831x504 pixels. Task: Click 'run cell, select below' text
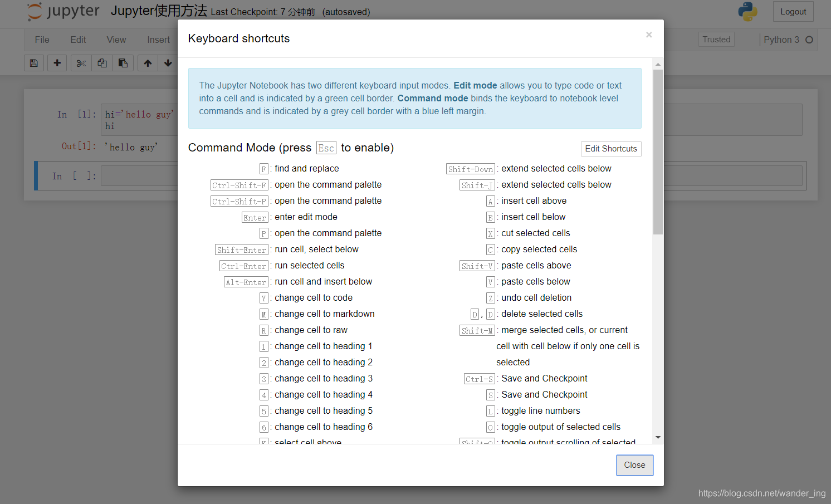pyautogui.click(x=316, y=249)
